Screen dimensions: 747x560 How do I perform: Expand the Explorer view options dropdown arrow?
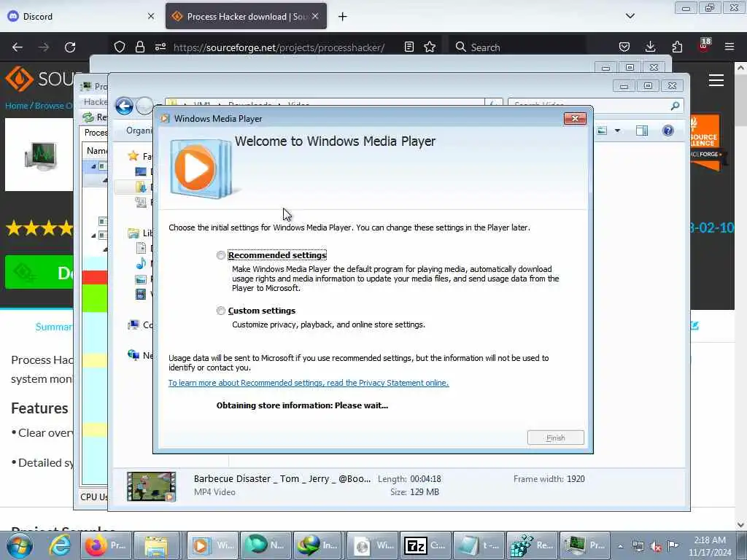tap(617, 131)
